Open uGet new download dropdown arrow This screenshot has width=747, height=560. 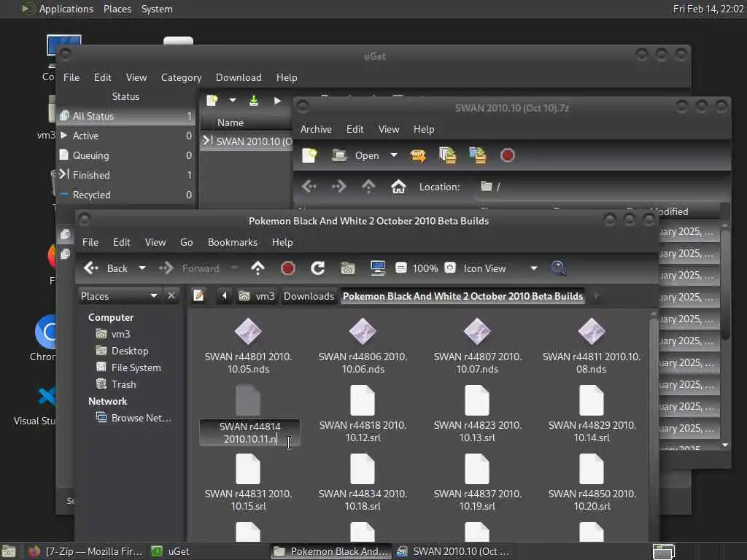[233, 101]
